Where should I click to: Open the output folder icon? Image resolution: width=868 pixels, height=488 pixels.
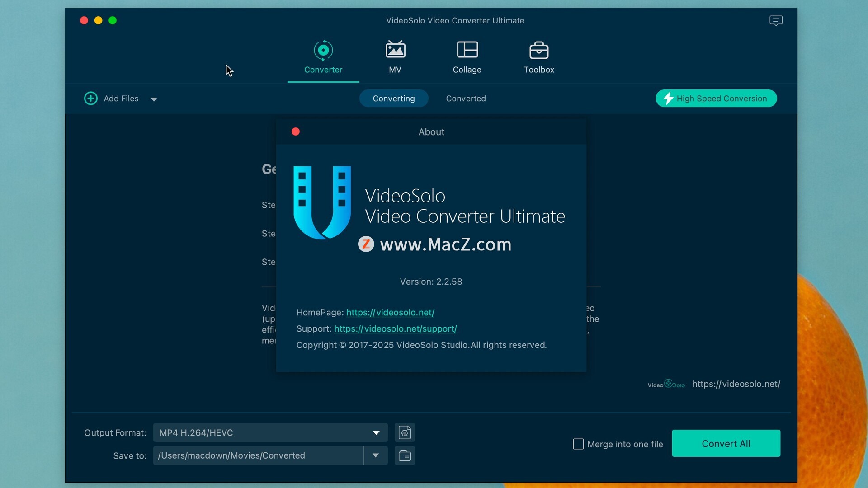coord(405,455)
